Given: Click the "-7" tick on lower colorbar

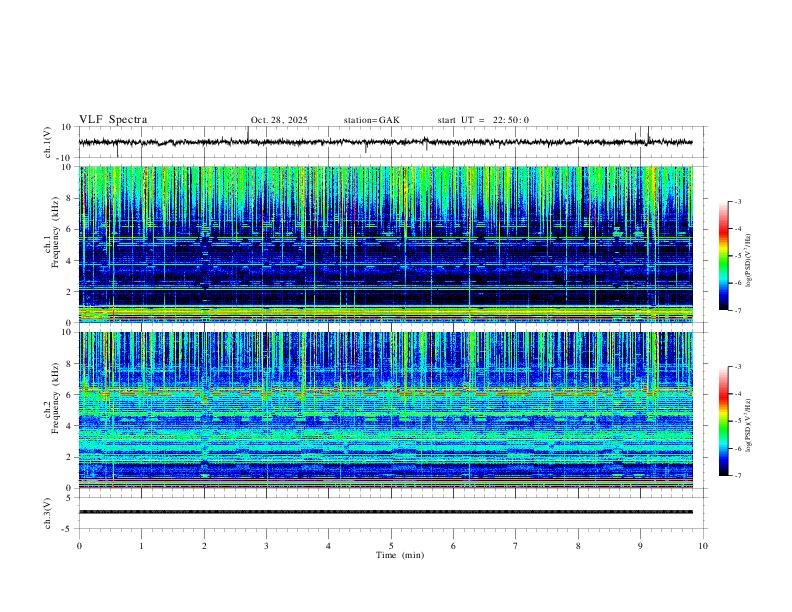Looking at the screenshot, I should point(738,476).
